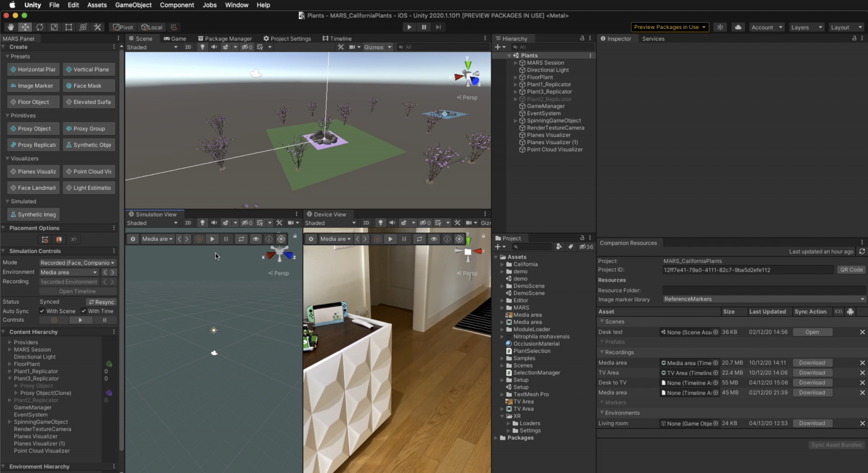The width and height of the screenshot is (868, 473).
Task: Click the main Pause button
Action: coord(424,27)
